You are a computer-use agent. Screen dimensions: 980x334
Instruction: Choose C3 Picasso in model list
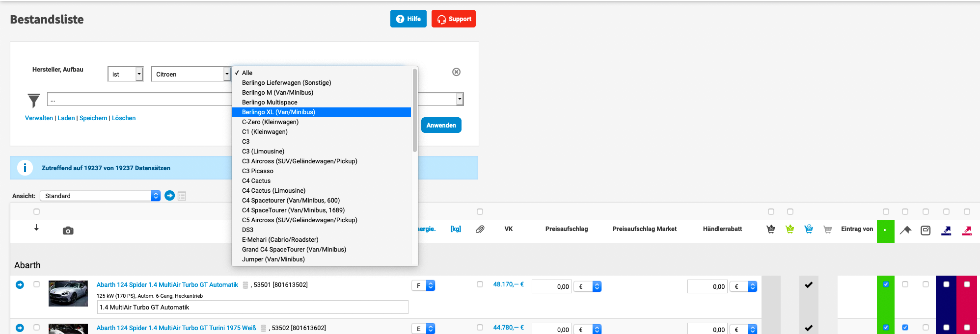click(x=257, y=171)
